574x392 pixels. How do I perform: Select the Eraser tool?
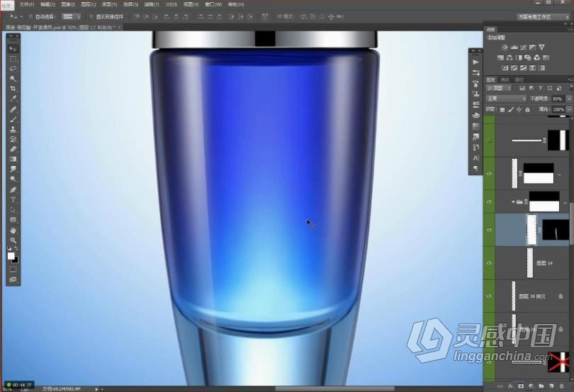click(13, 149)
